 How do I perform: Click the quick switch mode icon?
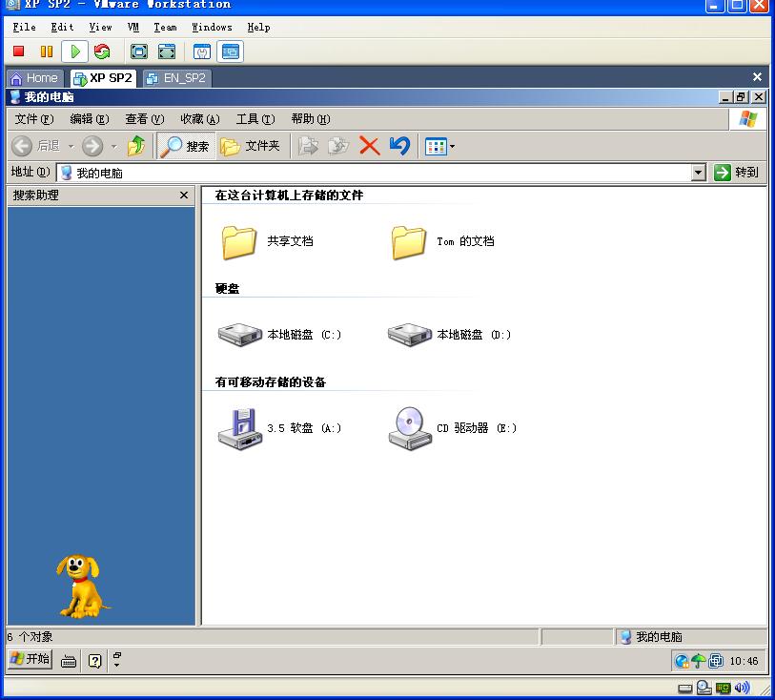click(167, 51)
